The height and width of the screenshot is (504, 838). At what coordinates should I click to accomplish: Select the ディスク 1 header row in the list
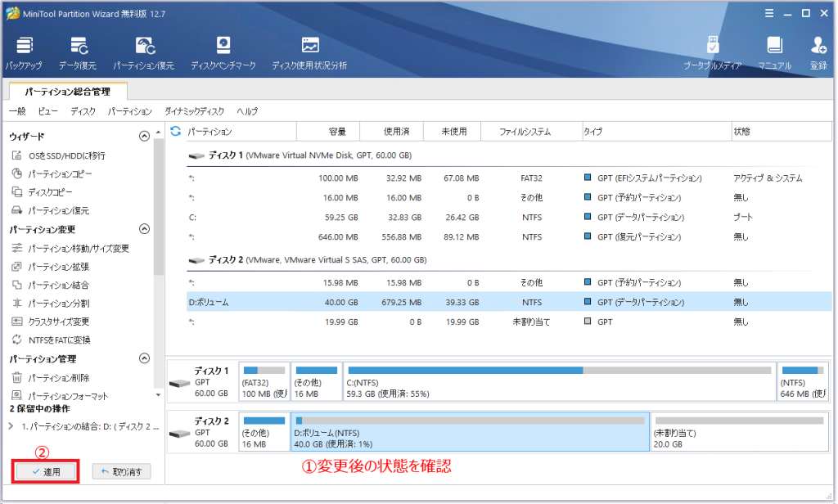pos(509,155)
